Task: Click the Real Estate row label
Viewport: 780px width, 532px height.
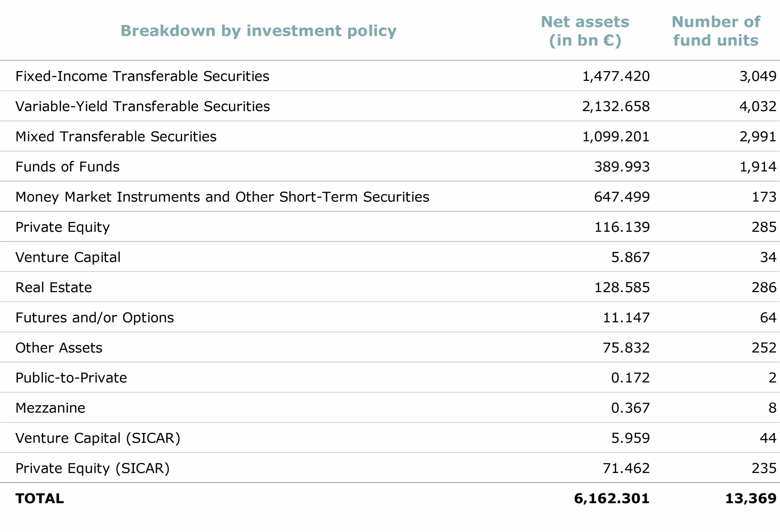Action: point(54,288)
